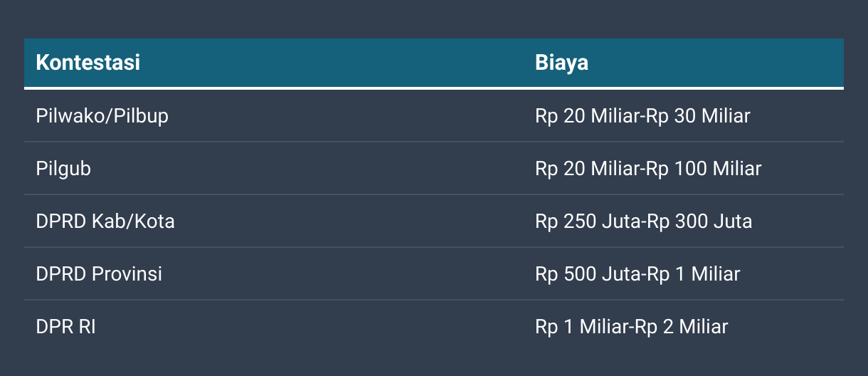868x376 pixels.
Task: Click the Kontestasi column header
Action: (x=88, y=63)
